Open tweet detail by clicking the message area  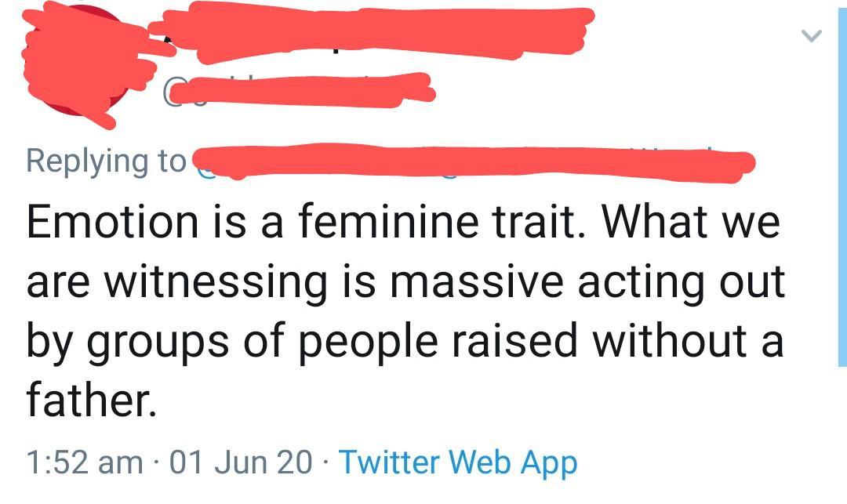point(392,306)
